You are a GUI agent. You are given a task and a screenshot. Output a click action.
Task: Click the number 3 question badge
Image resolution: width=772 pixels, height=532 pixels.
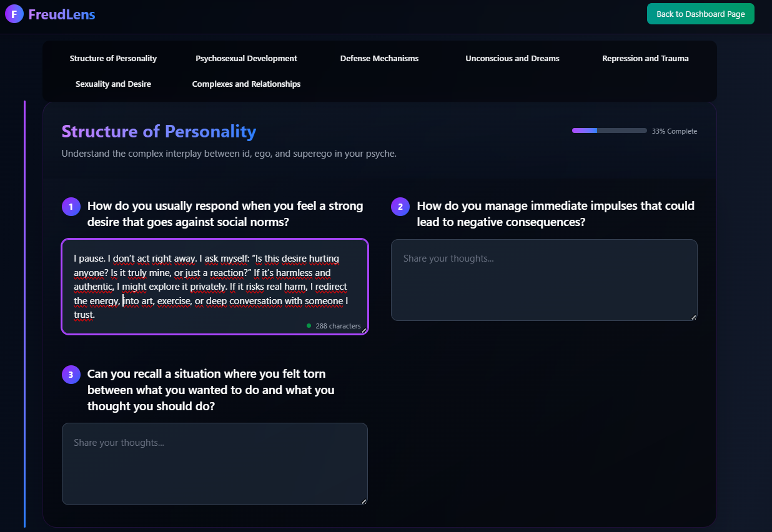click(x=71, y=375)
